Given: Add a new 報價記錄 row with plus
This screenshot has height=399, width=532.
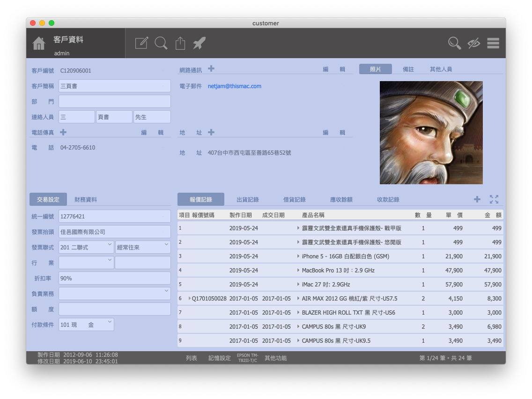Looking at the screenshot, I should pos(477,199).
